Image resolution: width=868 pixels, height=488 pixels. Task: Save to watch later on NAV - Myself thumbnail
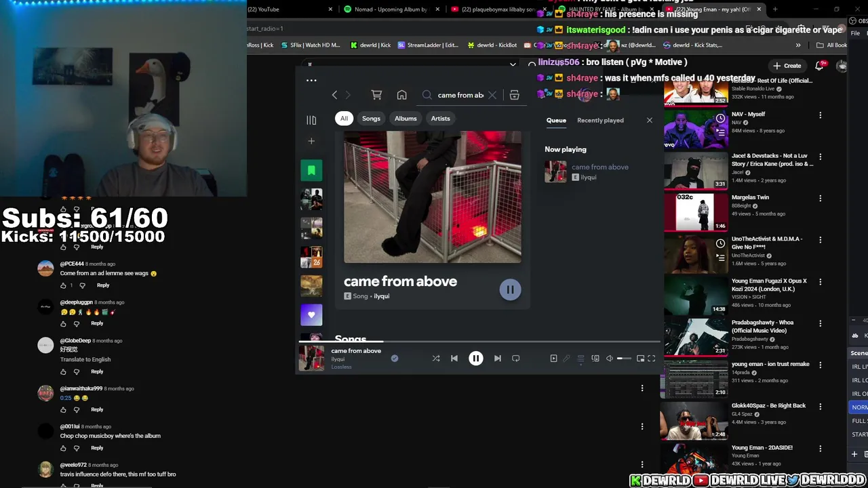tap(720, 119)
